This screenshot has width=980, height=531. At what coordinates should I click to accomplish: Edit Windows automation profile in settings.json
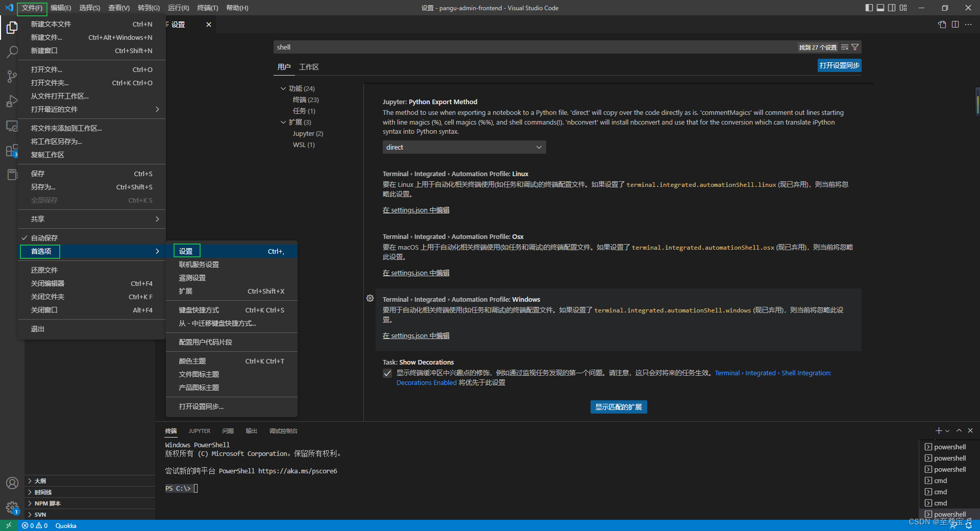(416, 336)
